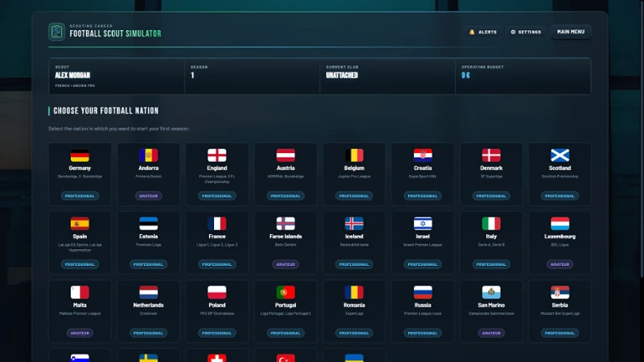Screen dimensions: 644x362
Task: Select the Scotland flag icon
Action: click(x=560, y=156)
